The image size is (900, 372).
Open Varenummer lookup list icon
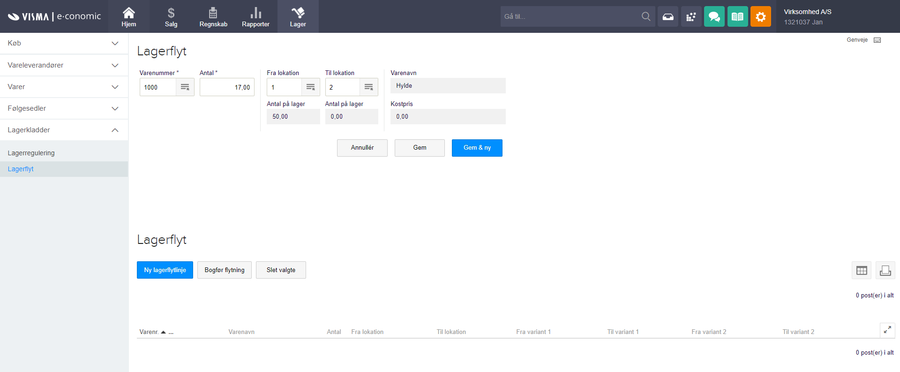(x=185, y=87)
